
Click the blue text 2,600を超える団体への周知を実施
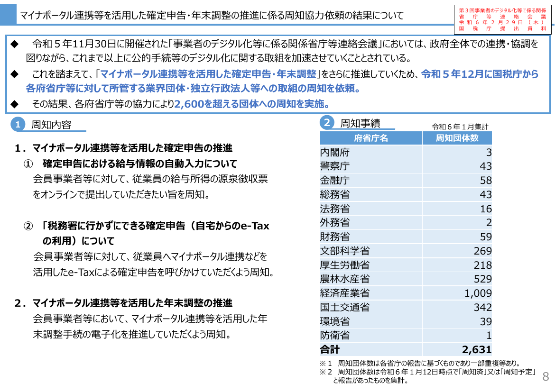(252, 104)
